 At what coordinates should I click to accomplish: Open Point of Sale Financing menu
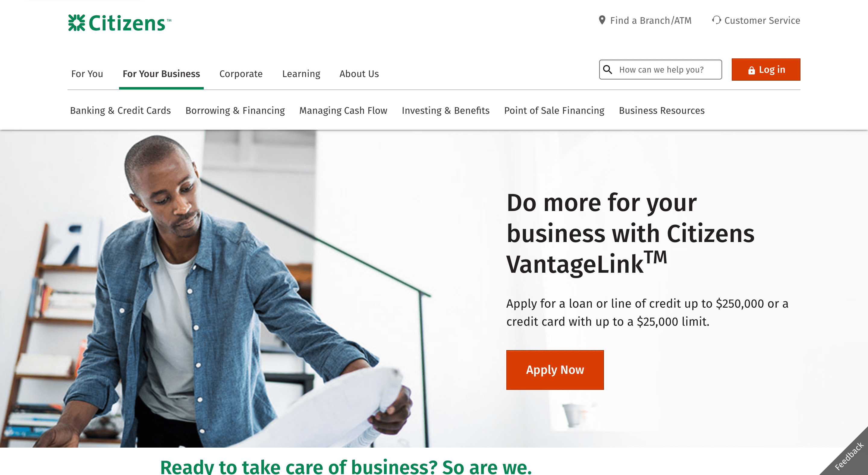pyautogui.click(x=554, y=110)
